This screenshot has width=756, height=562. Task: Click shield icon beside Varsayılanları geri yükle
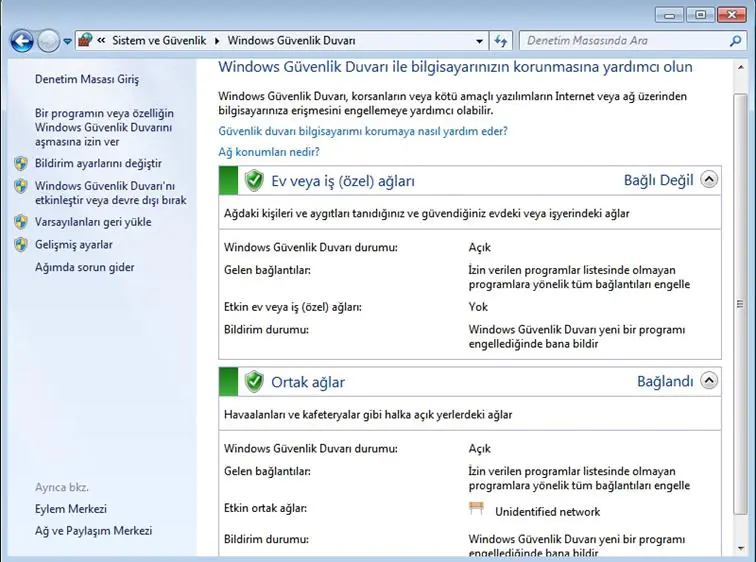tap(21, 222)
